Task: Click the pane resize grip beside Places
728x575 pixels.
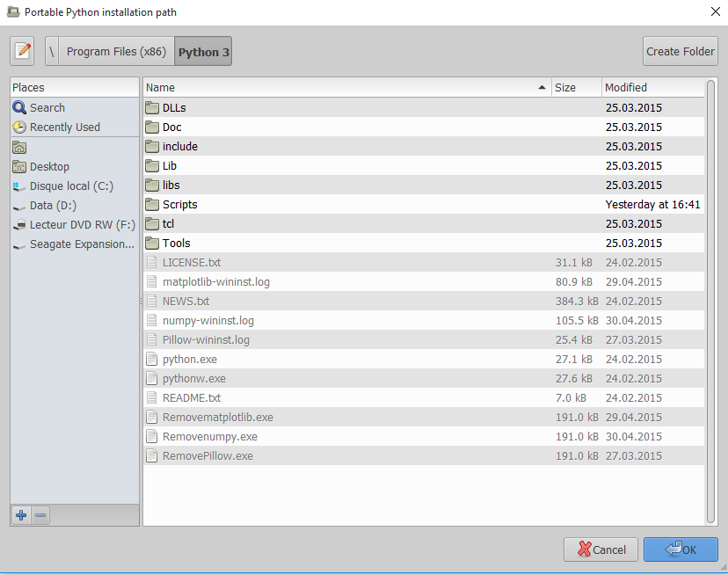Action: (141, 302)
